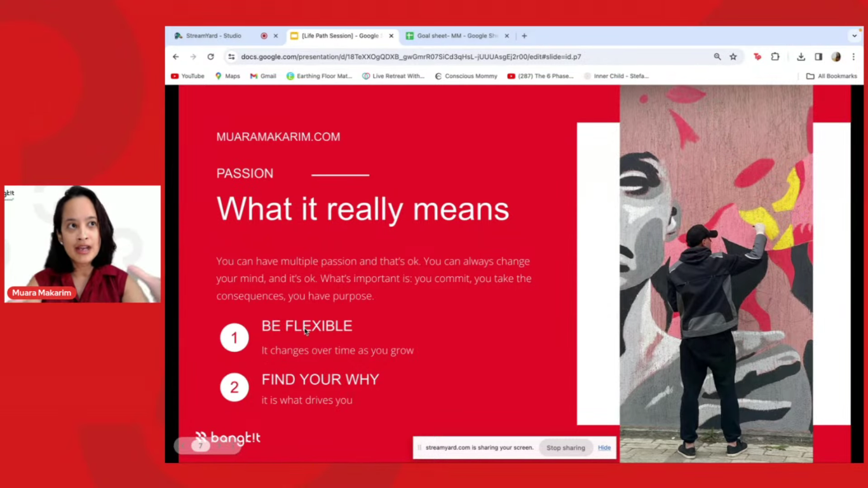Close the StreamYard - Studio tab
Viewport: 868px width, 488px height.
pos(275,36)
